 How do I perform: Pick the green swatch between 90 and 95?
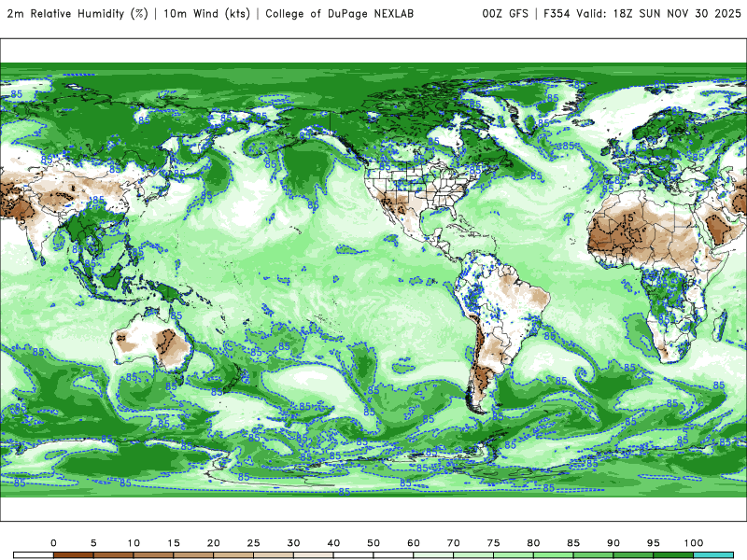633,555
